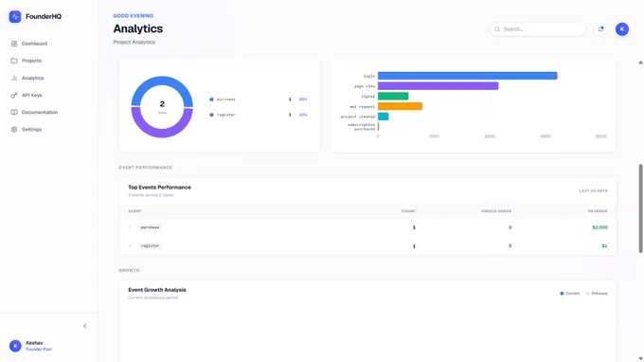Click the cyan project created bar
This screenshot has height=362, width=644.
[384, 117]
